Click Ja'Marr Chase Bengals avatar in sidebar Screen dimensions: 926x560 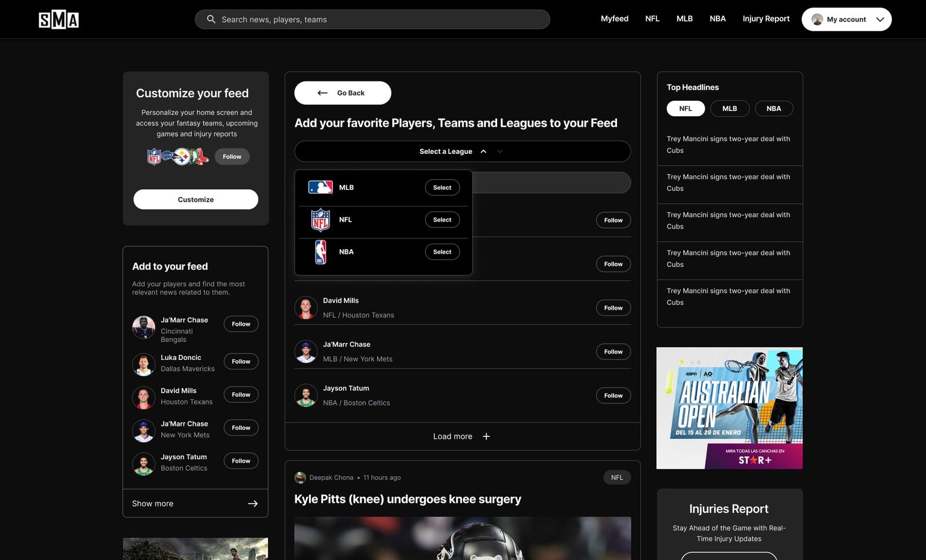click(x=144, y=327)
